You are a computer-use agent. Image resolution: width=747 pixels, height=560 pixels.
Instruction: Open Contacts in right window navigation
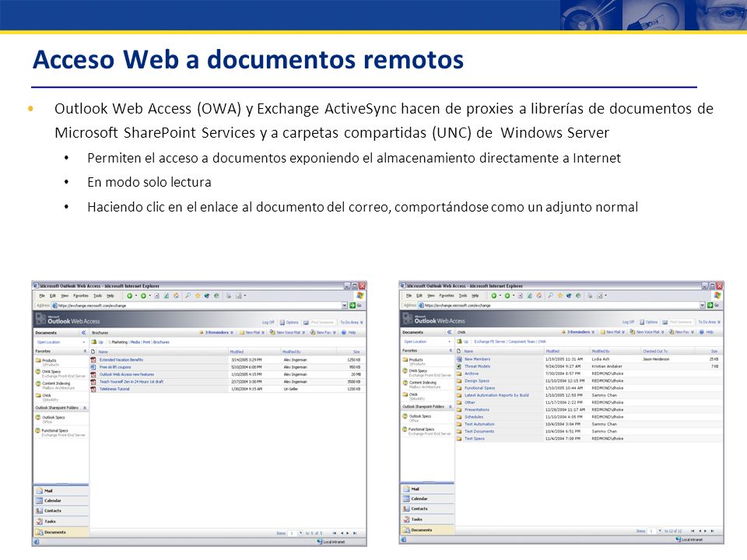(427, 509)
